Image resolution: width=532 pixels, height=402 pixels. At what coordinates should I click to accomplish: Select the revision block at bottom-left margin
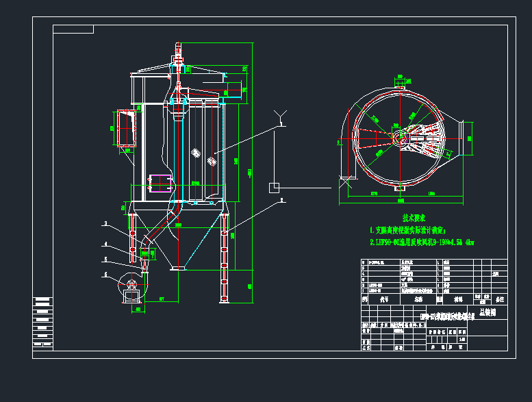(x=42, y=323)
